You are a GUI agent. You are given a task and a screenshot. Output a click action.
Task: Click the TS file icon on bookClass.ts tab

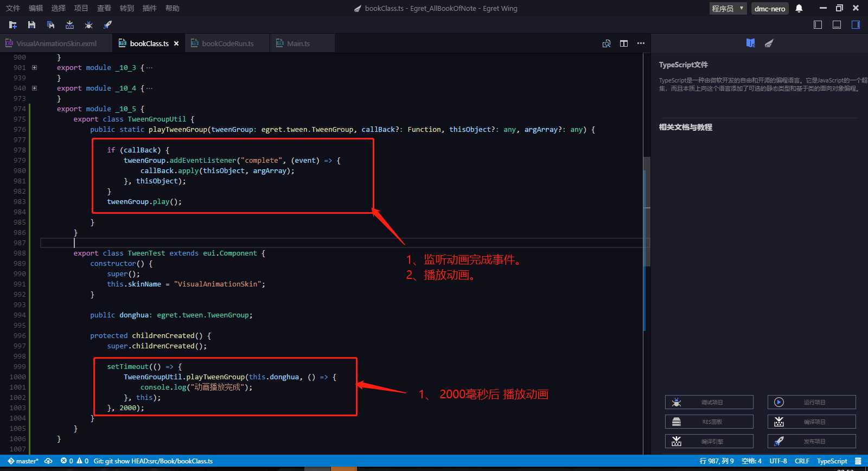(123, 43)
